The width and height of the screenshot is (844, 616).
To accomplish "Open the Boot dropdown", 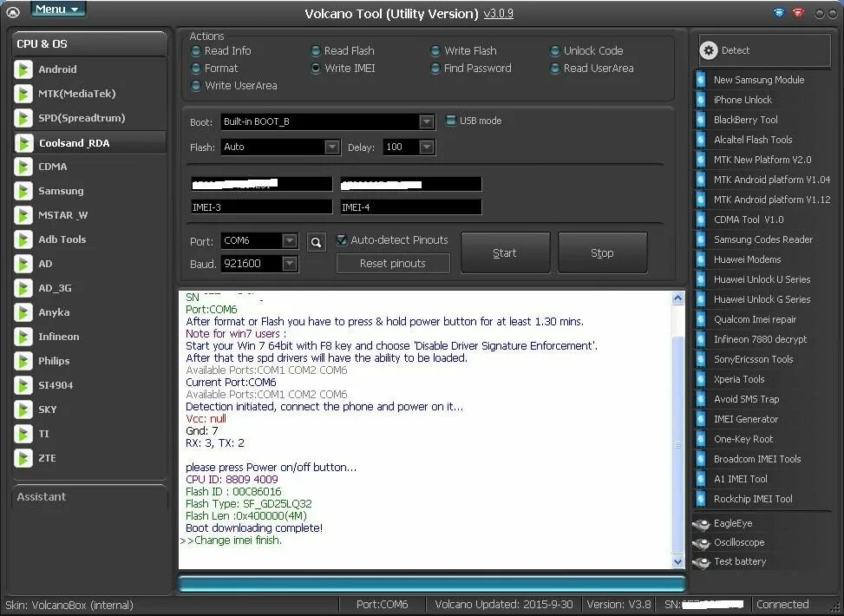I will point(426,121).
